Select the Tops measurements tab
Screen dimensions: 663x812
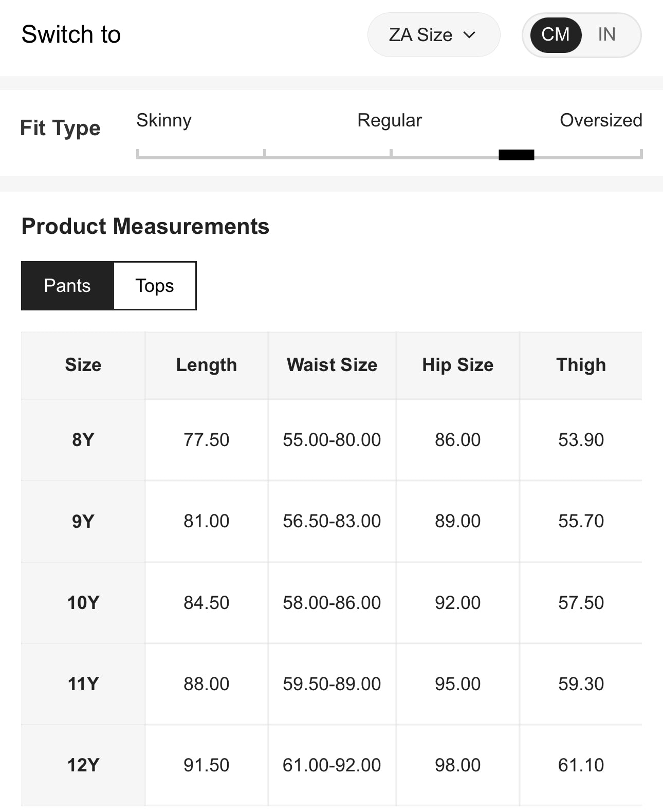point(155,286)
